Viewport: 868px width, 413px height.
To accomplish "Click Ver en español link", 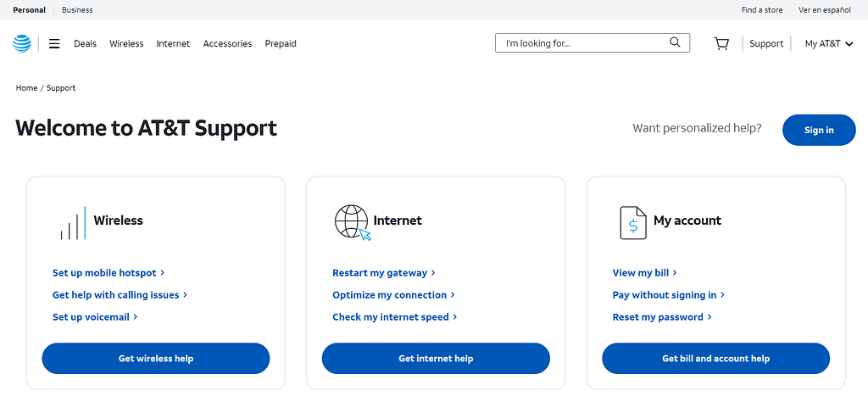I will pos(824,10).
